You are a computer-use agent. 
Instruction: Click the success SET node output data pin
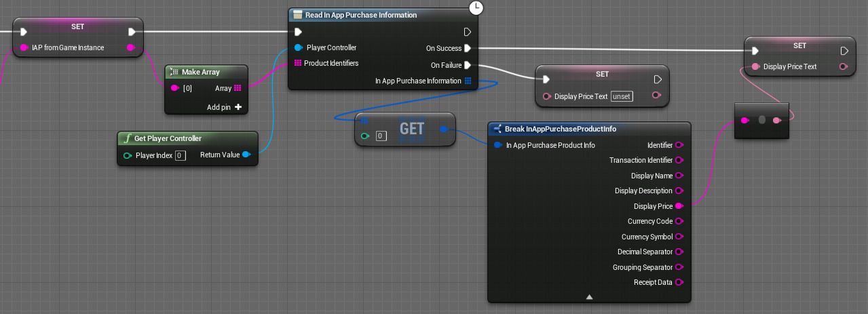pos(844,66)
